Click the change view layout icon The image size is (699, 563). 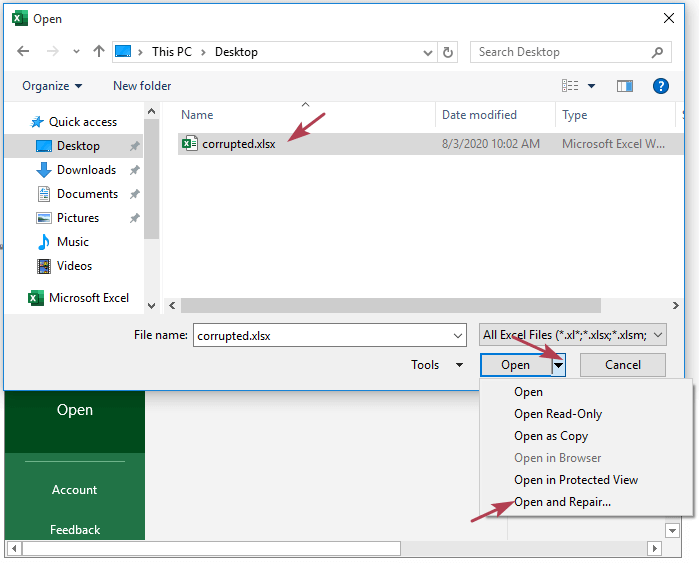[570, 86]
